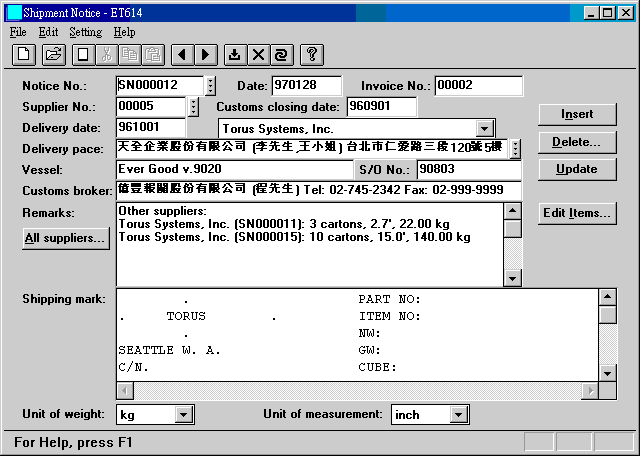Click the save/download arrow toolbar icon
The width and height of the screenshot is (640, 456).
[234, 54]
